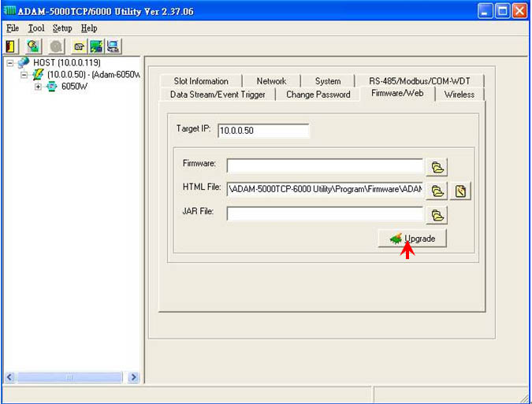Click the "Target IP:" label

pos(193,129)
